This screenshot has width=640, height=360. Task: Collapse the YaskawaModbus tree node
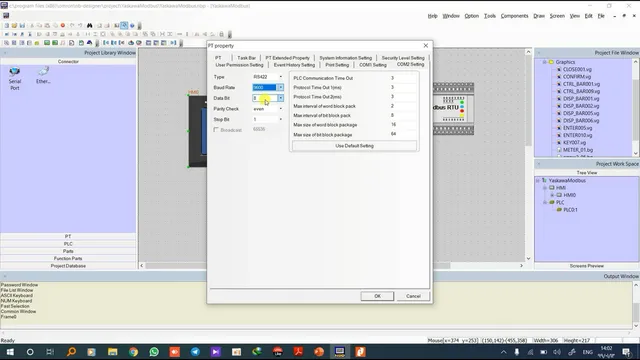(538, 180)
